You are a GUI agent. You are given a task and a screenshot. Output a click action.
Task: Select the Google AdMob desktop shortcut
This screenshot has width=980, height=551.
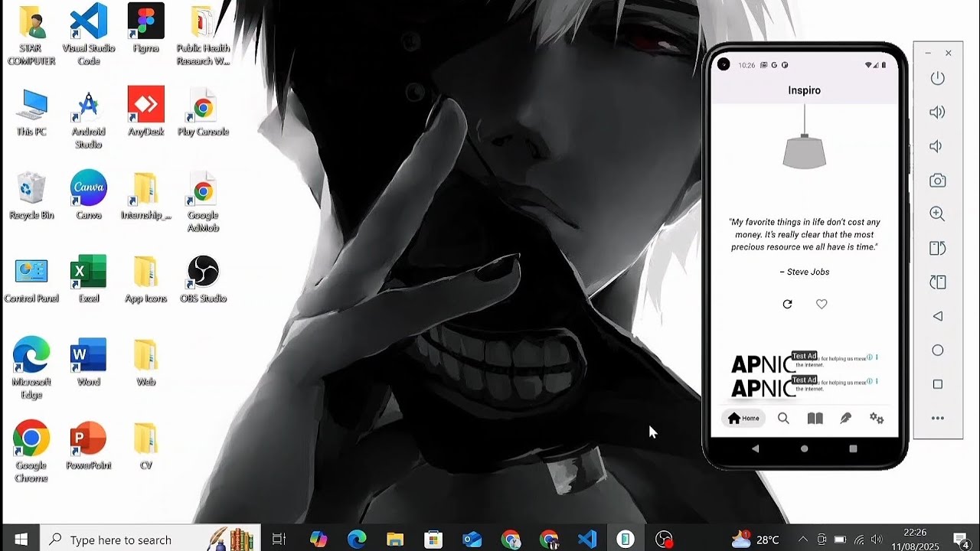click(x=203, y=202)
